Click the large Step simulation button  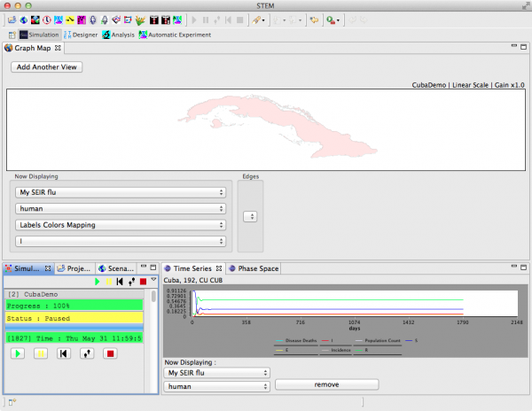click(x=87, y=353)
